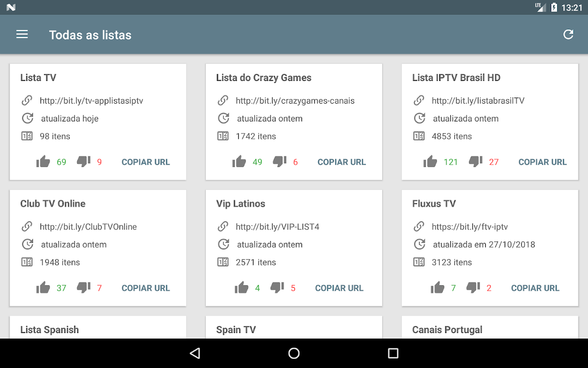Select the 'Lista TV' card title
The height and width of the screenshot is (368, 588).
(38, 78)
